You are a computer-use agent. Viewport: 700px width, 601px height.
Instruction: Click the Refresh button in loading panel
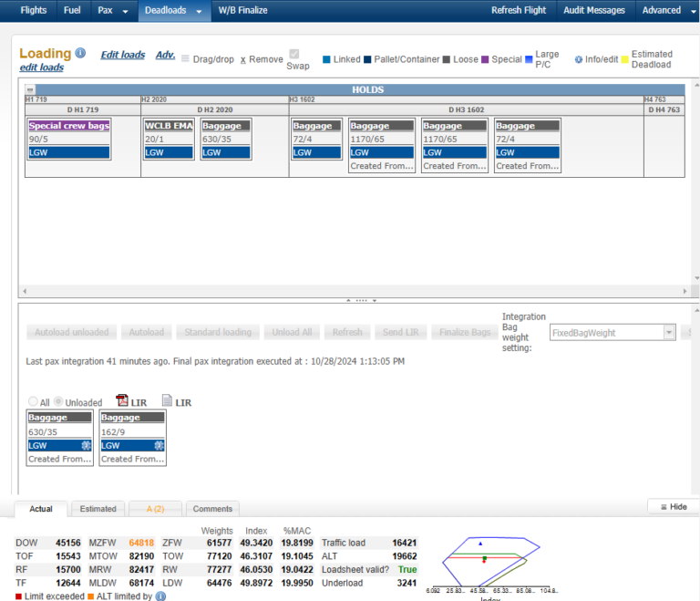pos(347,332)
